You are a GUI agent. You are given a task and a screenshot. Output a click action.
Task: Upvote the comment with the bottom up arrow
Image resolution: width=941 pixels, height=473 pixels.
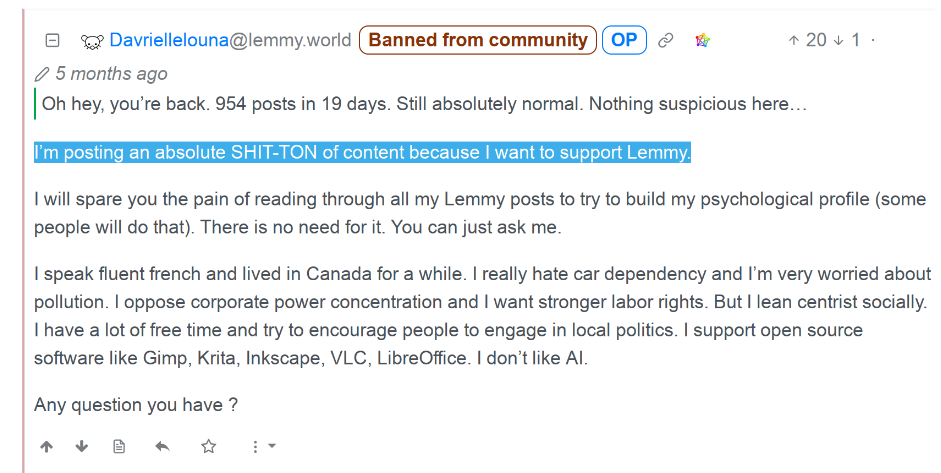(x=45, y=446)
